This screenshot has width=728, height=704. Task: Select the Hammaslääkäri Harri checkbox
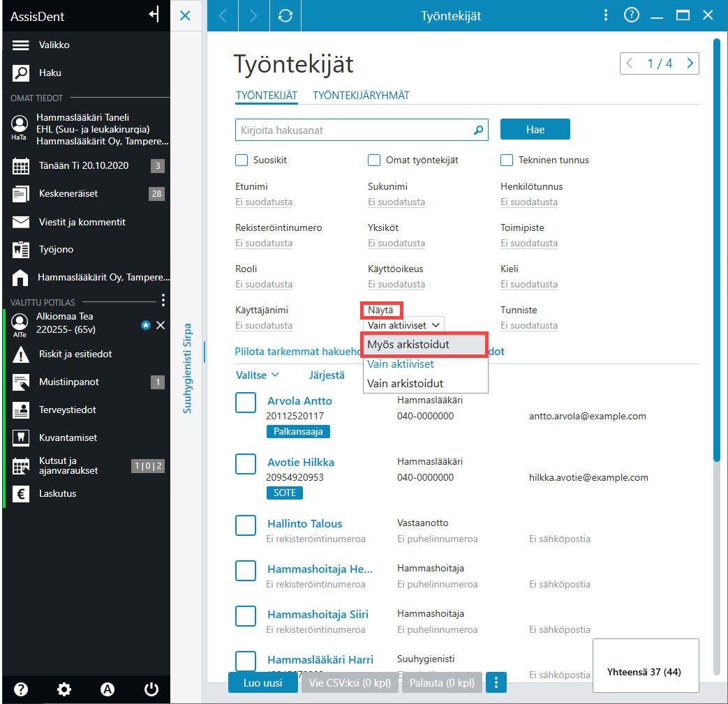tap(246, 661)
